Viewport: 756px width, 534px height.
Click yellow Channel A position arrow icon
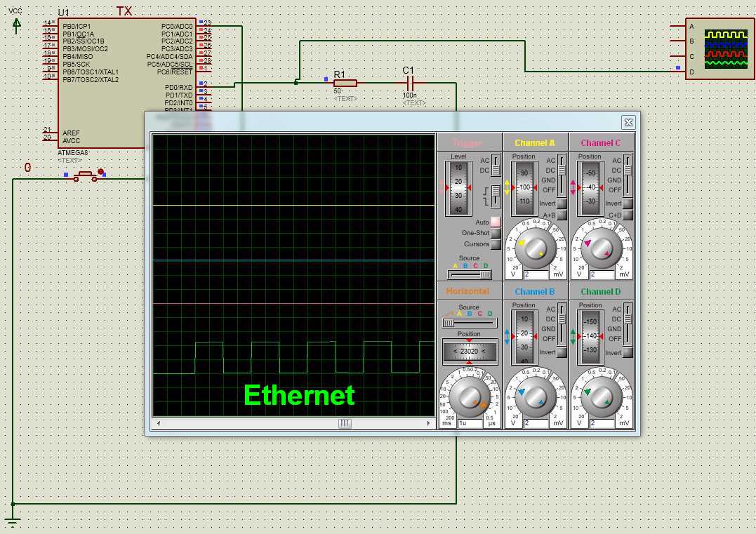pos(507,187)
